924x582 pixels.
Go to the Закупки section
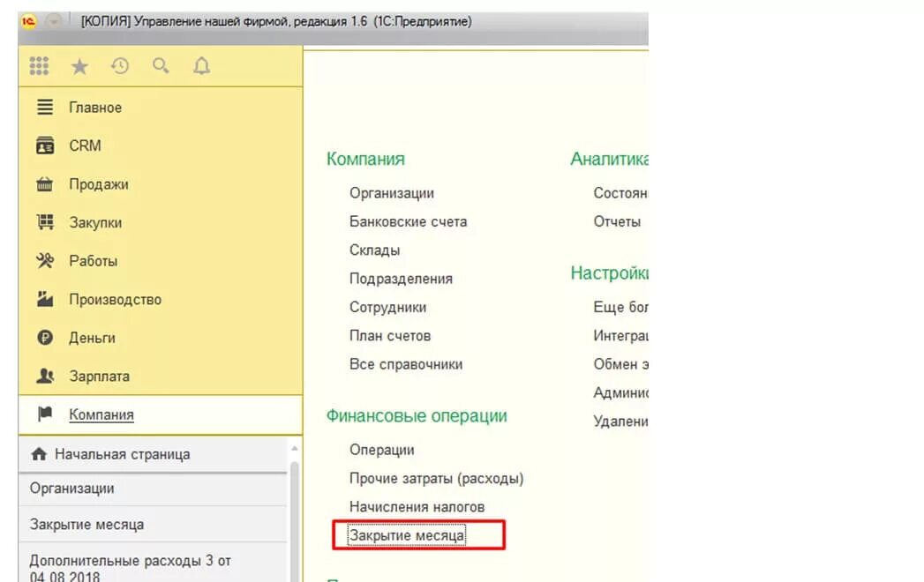coord(95,223)
